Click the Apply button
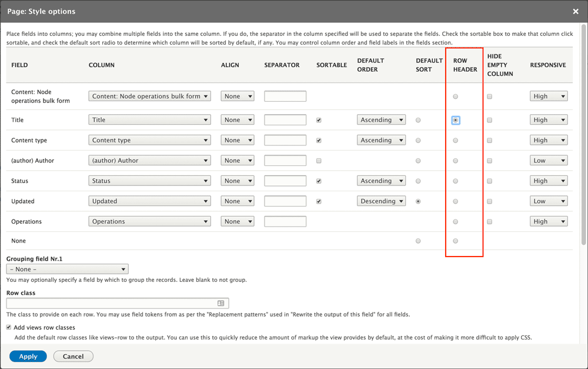The height and width of the screenshot is (369, 588). 28,356
